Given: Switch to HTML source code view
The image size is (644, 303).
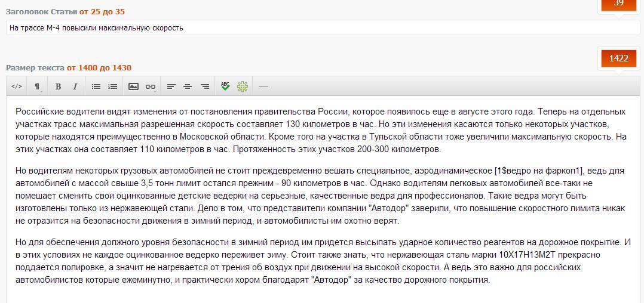Looking at the screenshot, I should pos(17,86).
